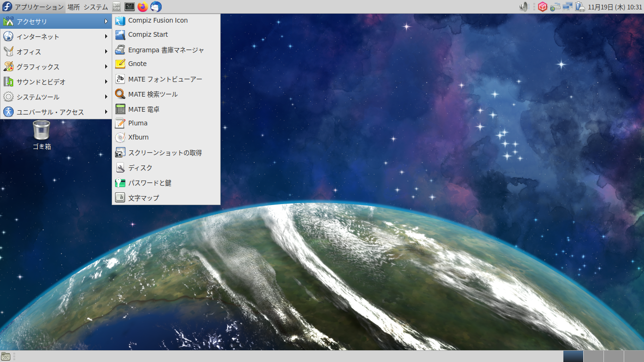Image resolution: width=644 pixels, height=362 pixels.
Task: Launch the terminal from the panel
Action: 130,7
